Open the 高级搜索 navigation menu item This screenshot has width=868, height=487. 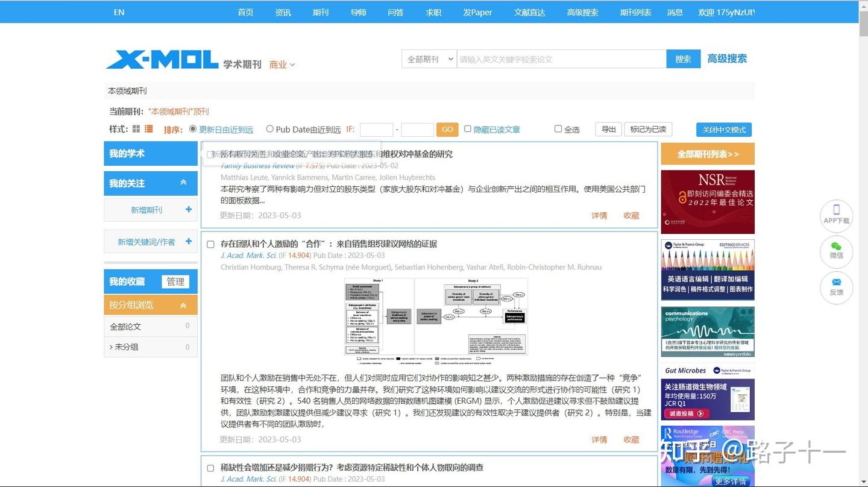pos(582,11)
